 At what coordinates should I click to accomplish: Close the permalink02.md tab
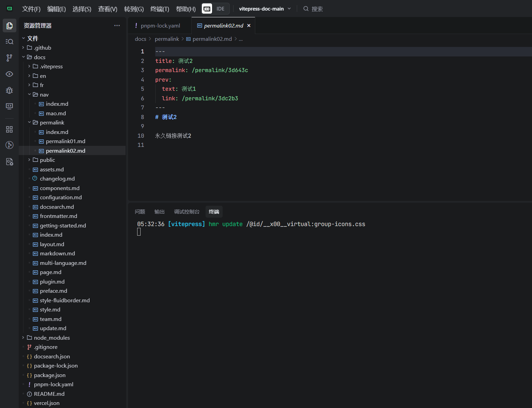click(x=249, y=26)
